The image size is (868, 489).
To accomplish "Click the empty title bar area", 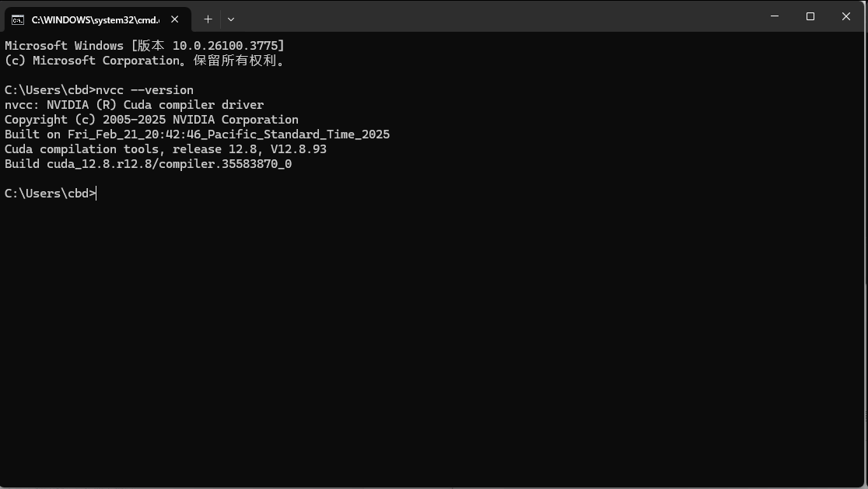I will click(506, 16).
